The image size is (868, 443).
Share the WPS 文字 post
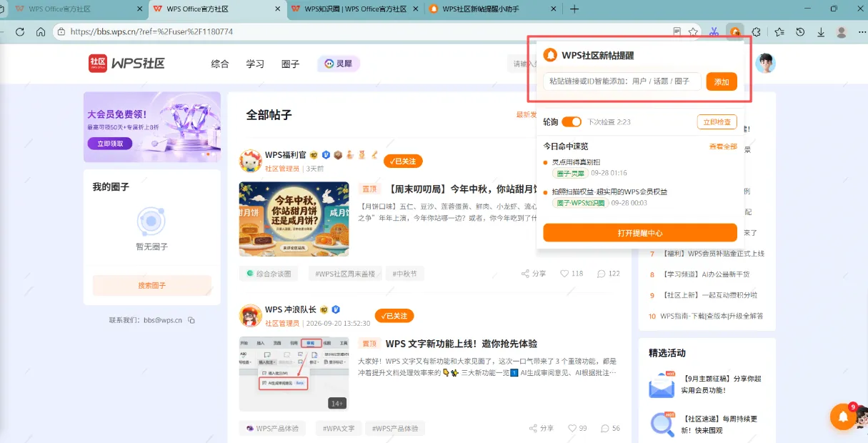pyautogui.click(x=541, y=429)
